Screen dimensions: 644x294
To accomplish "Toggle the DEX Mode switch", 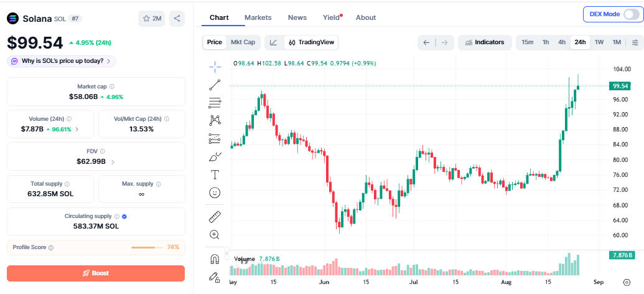I will tap(631, 14).
